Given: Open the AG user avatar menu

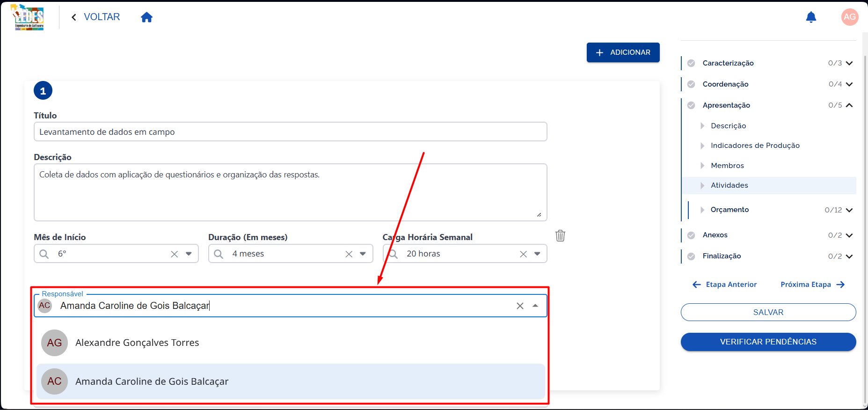Looking at the screenshot, I should coord(849,17).
